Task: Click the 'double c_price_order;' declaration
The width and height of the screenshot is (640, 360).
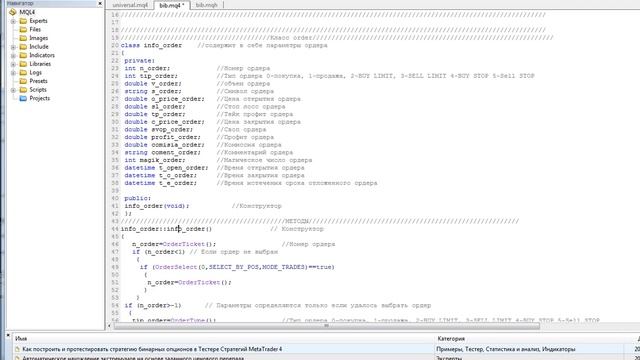Action: click(164, 122)
